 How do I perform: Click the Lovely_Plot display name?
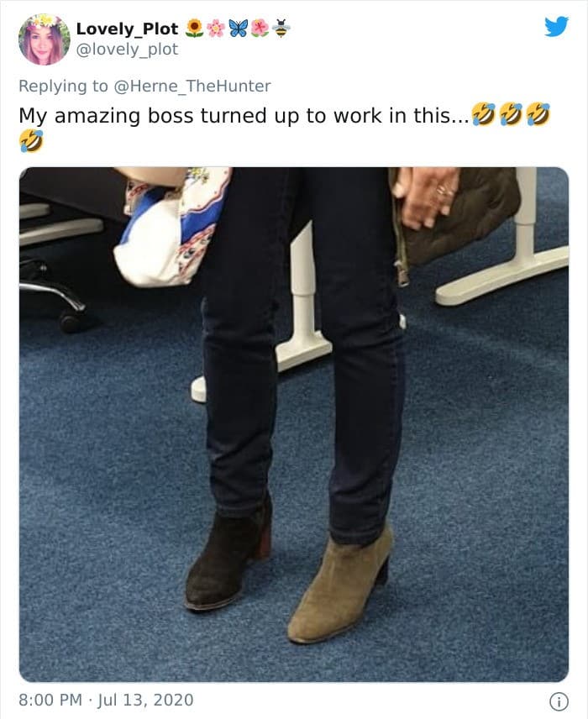click(x=127, y=29)
